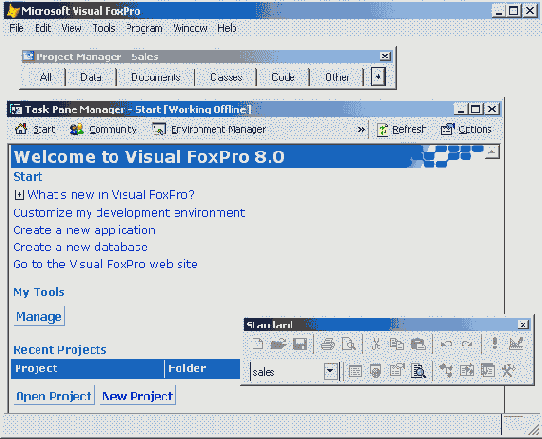This screenshot has height=439, width=542.
Task: Open the Community pane
Action: pyautogui.click(x=103, y=129)
